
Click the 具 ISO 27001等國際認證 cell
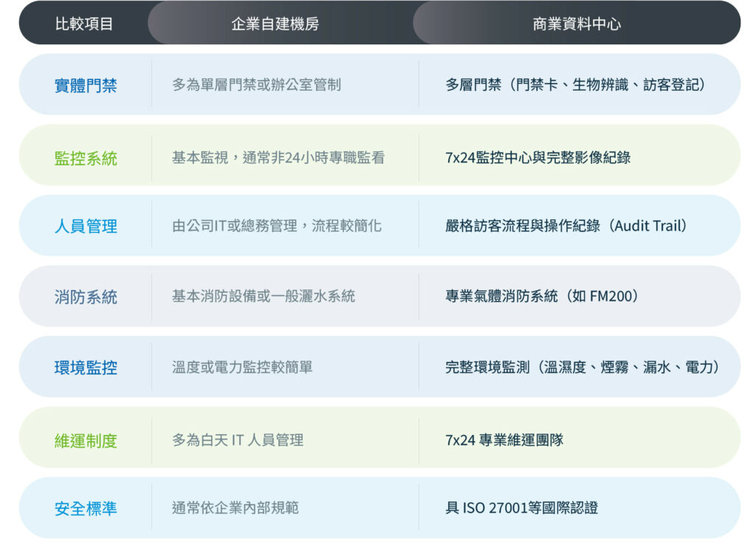point(522,507)
